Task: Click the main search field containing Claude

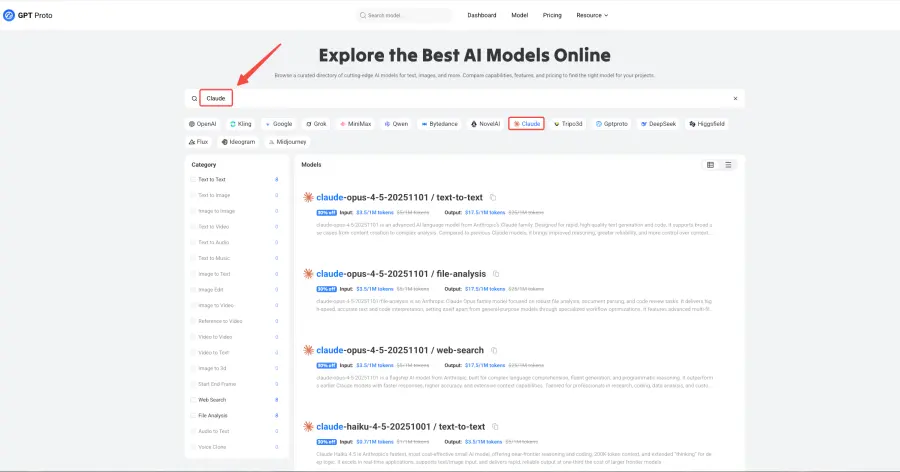Action: point(465,99)
